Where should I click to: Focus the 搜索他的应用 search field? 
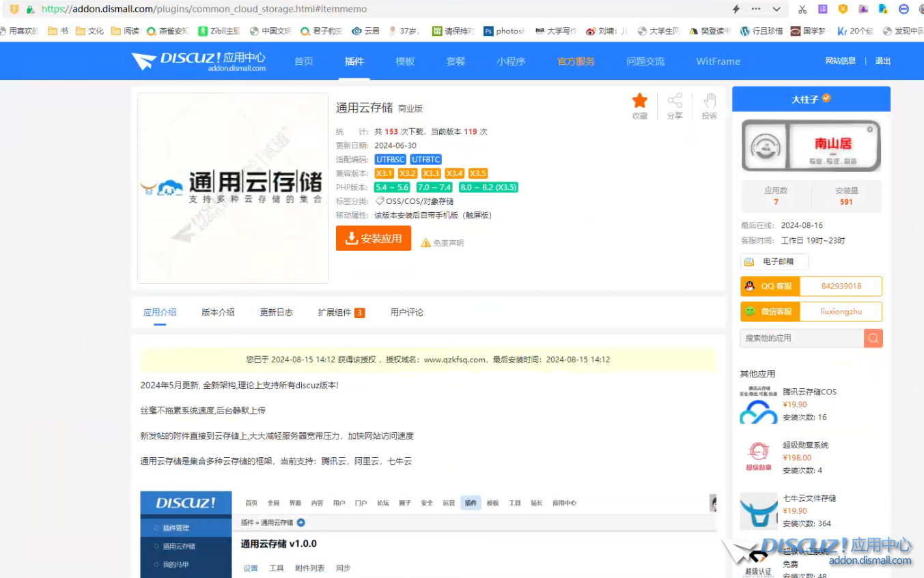coord(802,338)
